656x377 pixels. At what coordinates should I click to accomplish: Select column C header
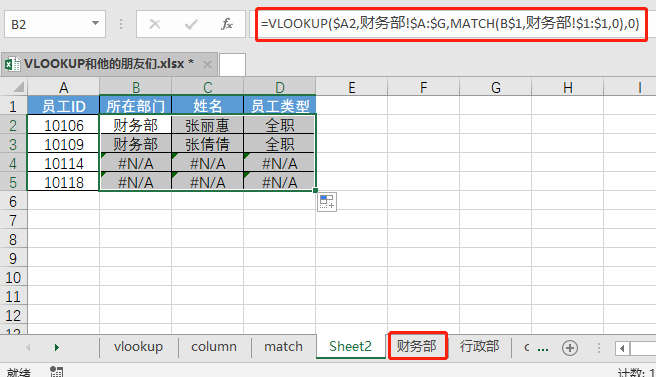pos(208,87)
